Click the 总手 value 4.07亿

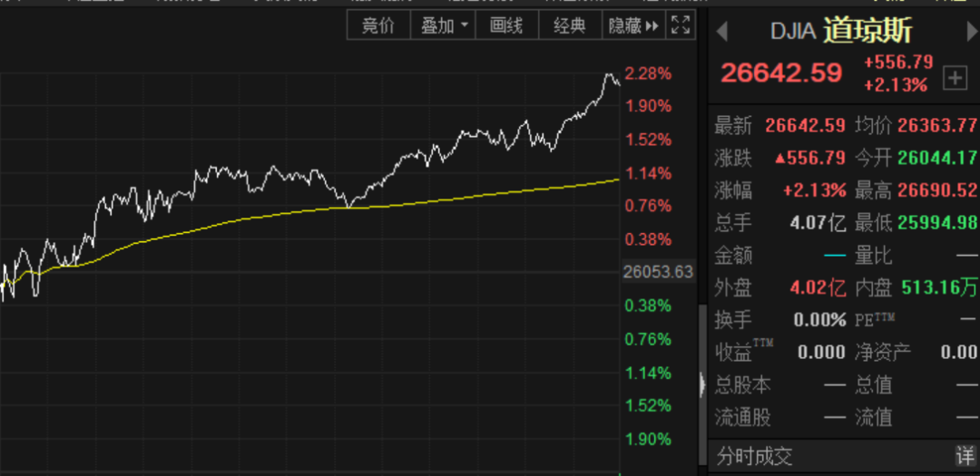pos(818,223)
